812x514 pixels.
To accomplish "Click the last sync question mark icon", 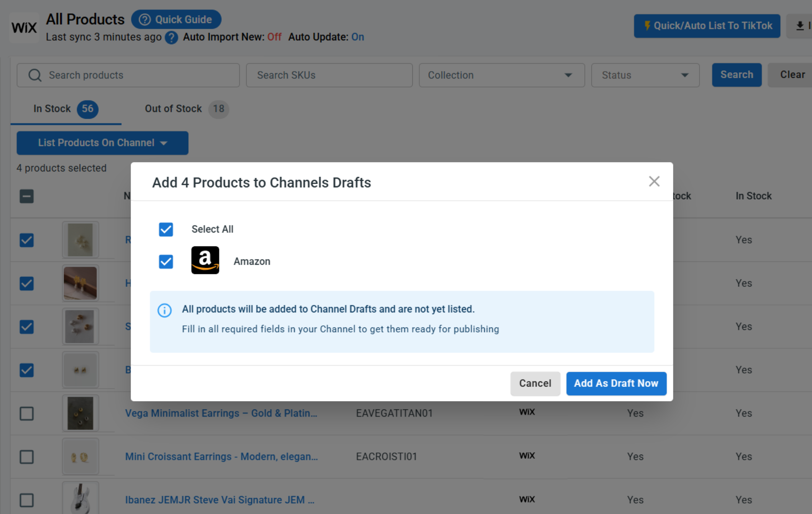I will (171, 38).
